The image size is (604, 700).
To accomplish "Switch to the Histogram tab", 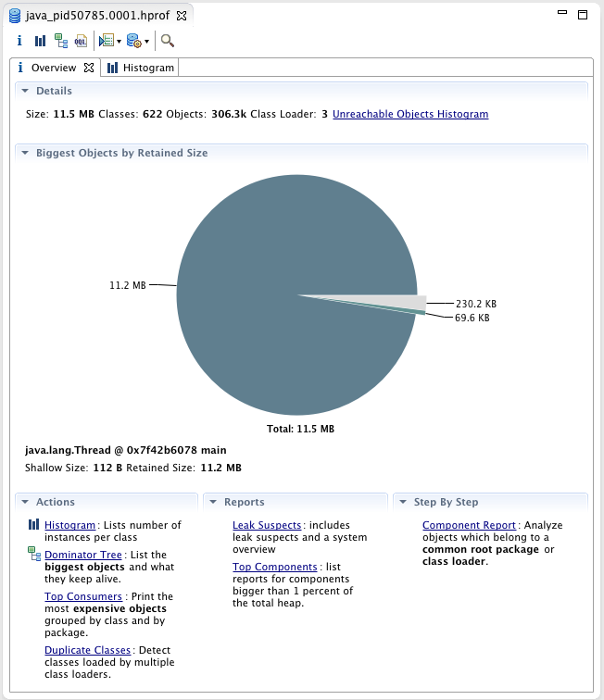I will point(140,68).
